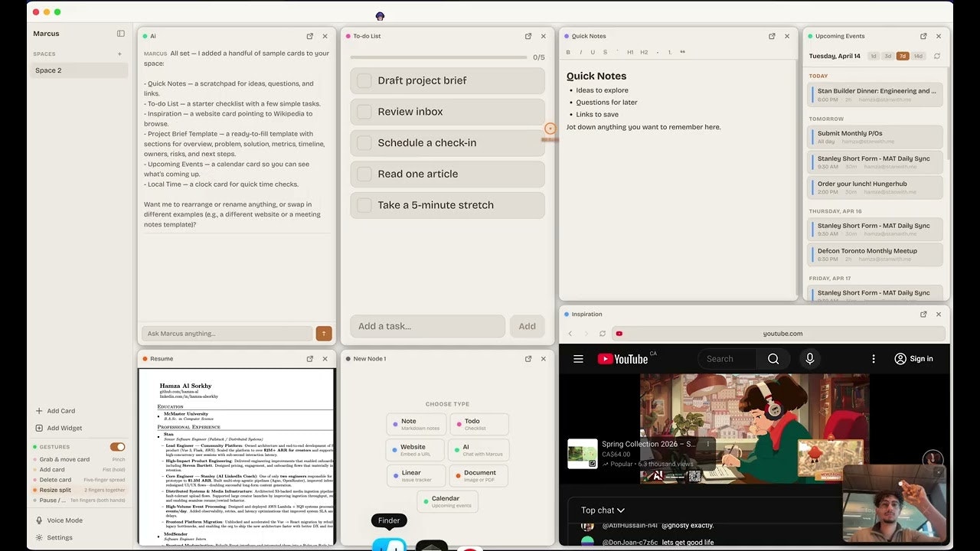Image resolution: width=980 pixels, height=551 pixels.
Task: Choose the Calendar upcoming events type
Action: 447,501
